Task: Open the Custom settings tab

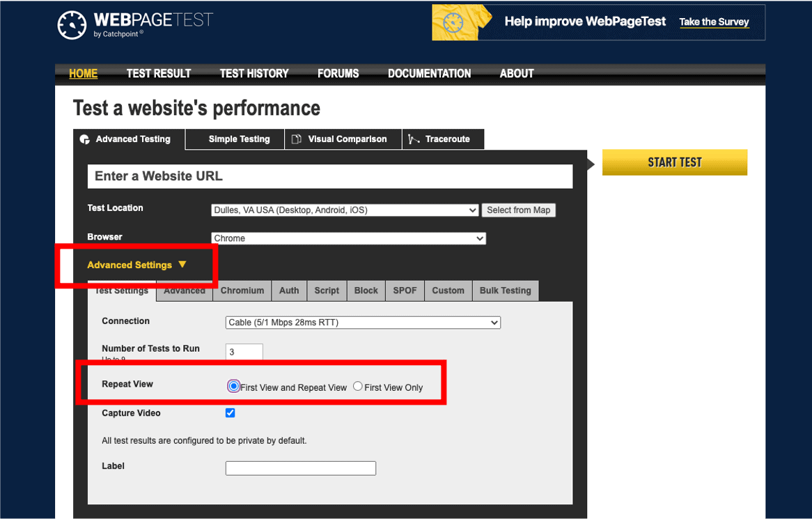Action: [448, 291]
